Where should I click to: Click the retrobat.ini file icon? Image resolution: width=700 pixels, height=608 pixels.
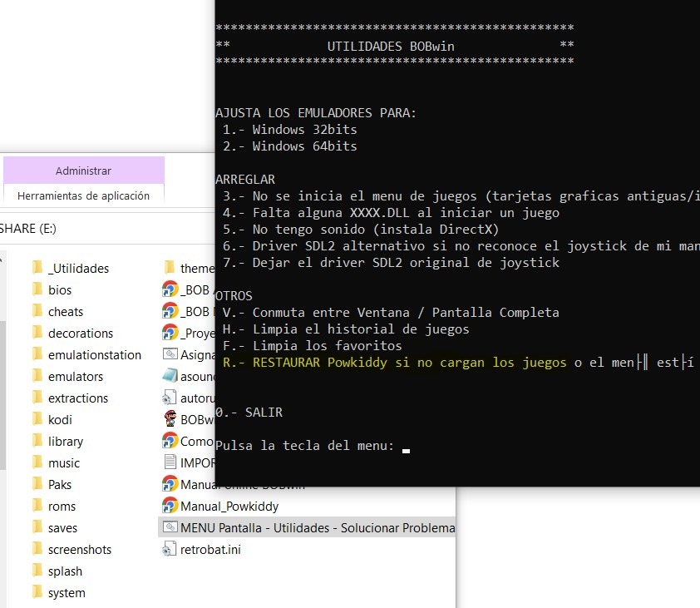pos(170,549)
